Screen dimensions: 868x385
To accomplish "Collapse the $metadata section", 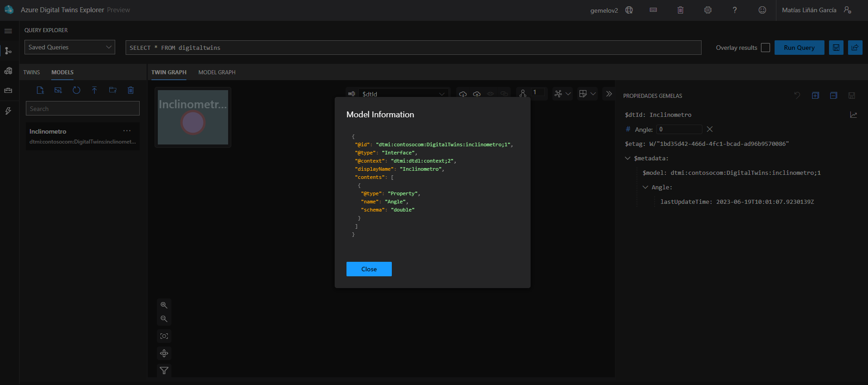I will 628,158.
